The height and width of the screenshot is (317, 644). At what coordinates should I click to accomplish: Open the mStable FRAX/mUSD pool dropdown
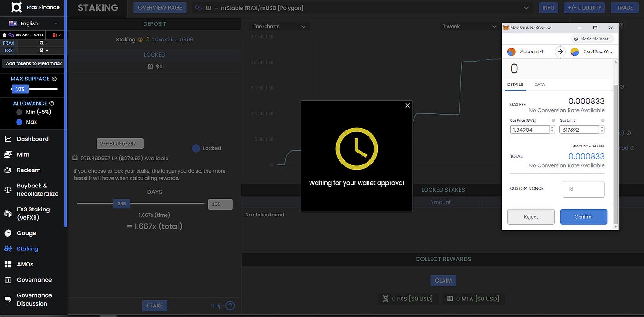tap(362, 8)
